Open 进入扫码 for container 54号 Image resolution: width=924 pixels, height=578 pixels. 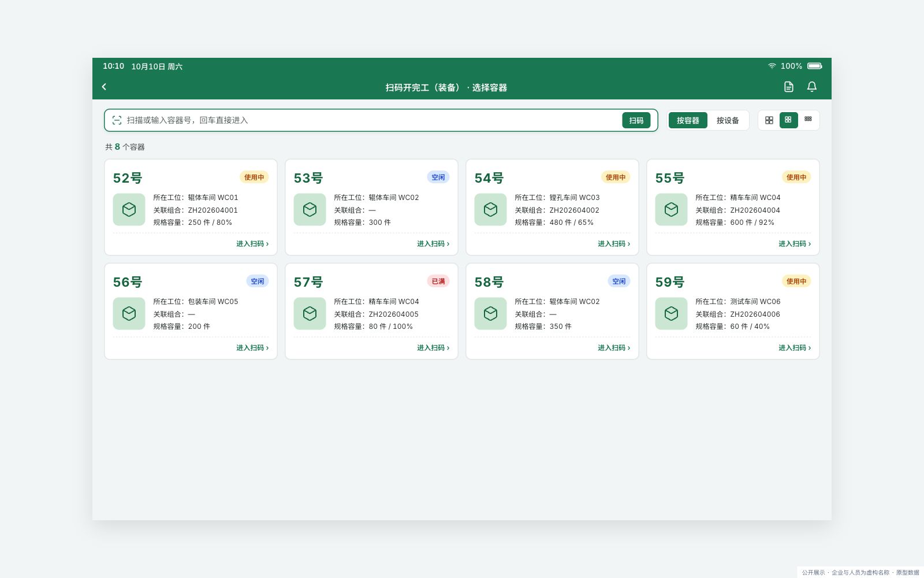pos(614,244)
